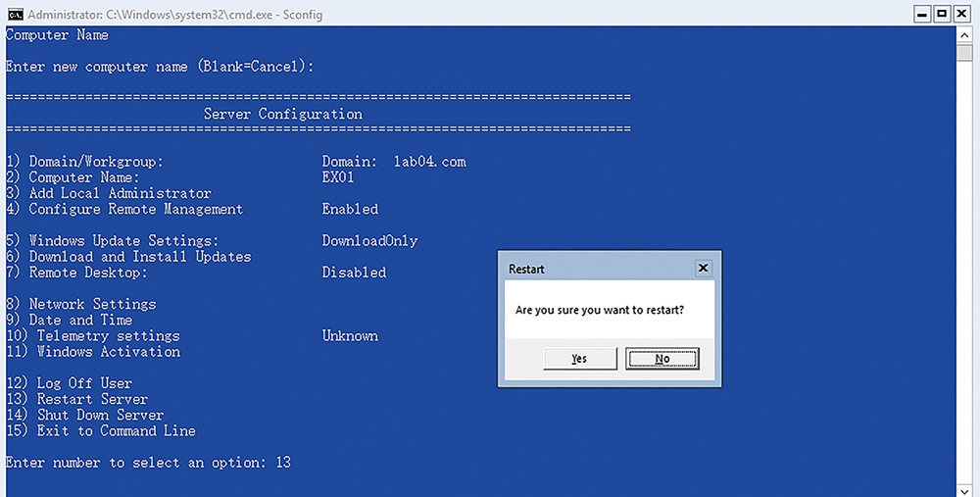The image size is (980, 497).
Task: Click the 'Network Settings' option text
Action: point(92,305)
